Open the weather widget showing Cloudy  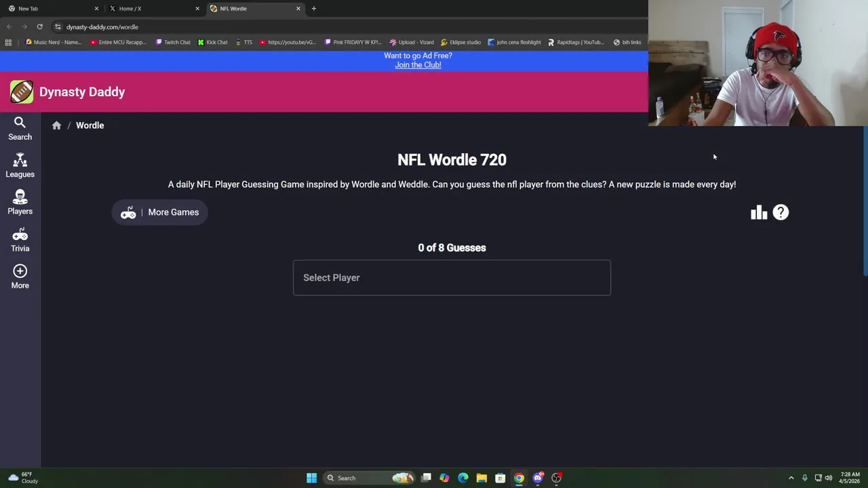pyautogui.click(x=22, y=478)
